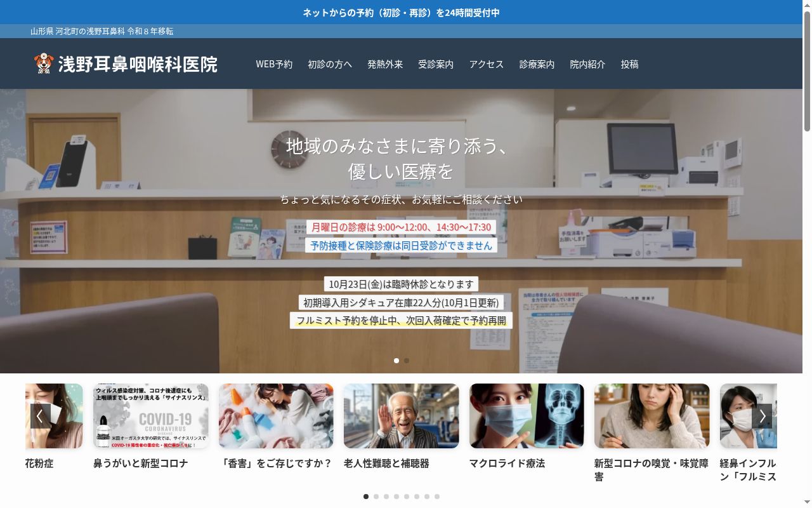
Task: Click the フルミスト予約を停止中 notice
Action: [x=401, y=321]
